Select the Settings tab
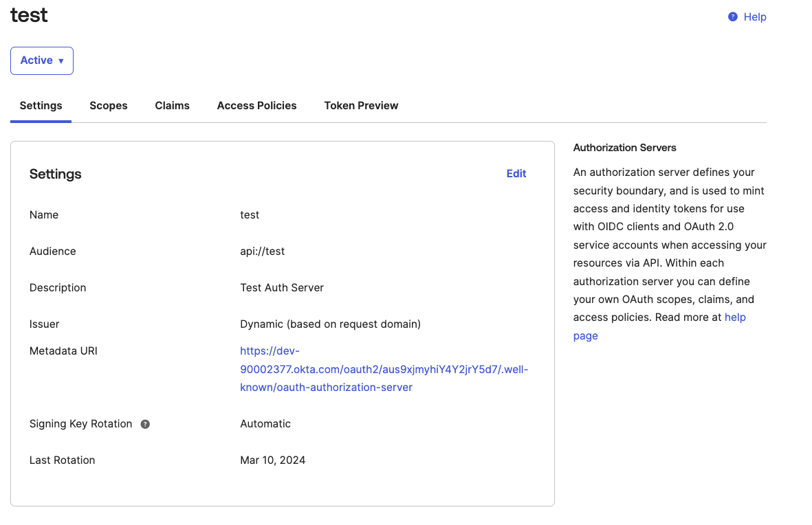Viewport: 812px width, 525px height. point(40,105)
